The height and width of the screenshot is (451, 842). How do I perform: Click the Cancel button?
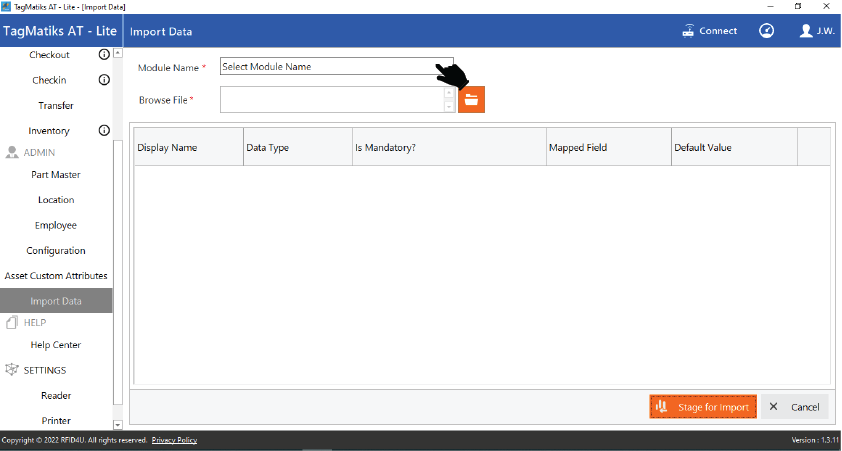[795, 407]
